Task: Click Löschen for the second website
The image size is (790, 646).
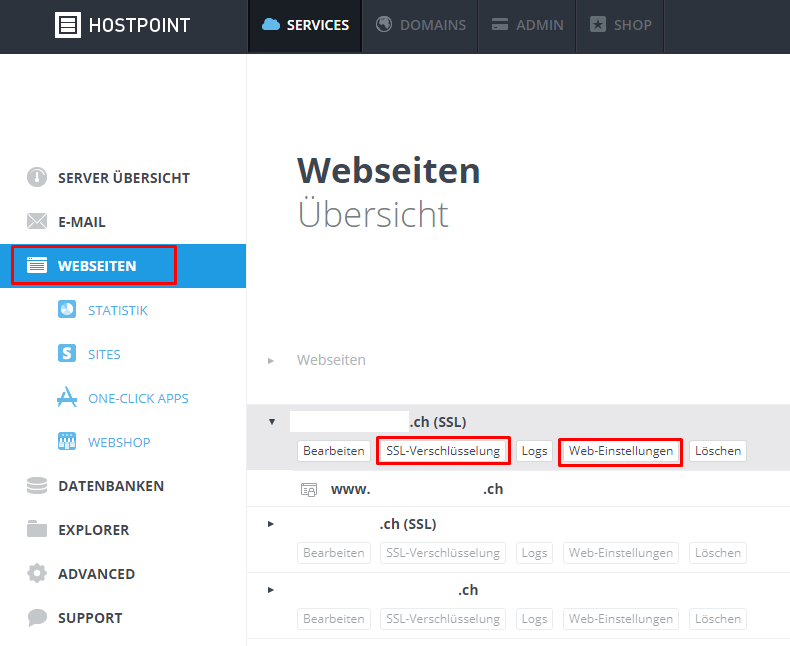Action: 718,553
